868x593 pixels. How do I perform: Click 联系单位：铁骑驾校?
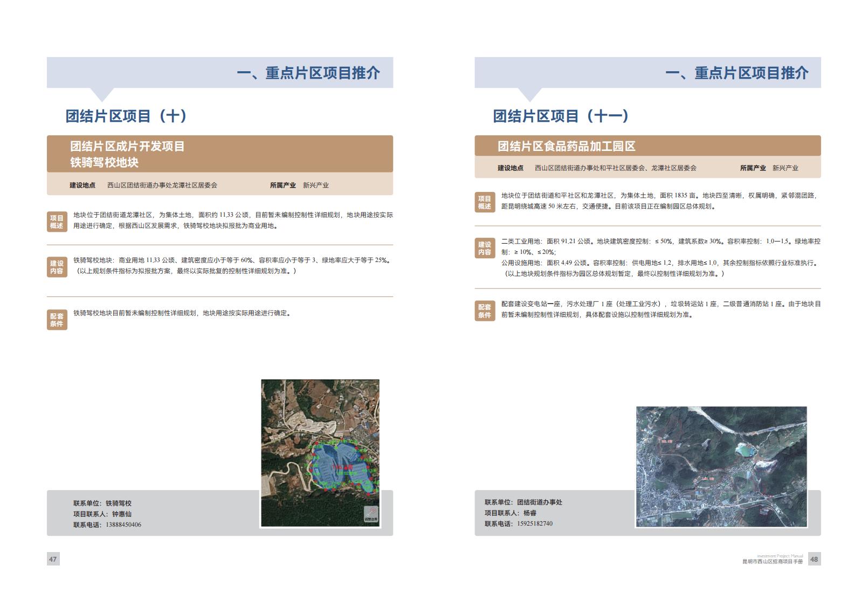click(x=102, y=503)
